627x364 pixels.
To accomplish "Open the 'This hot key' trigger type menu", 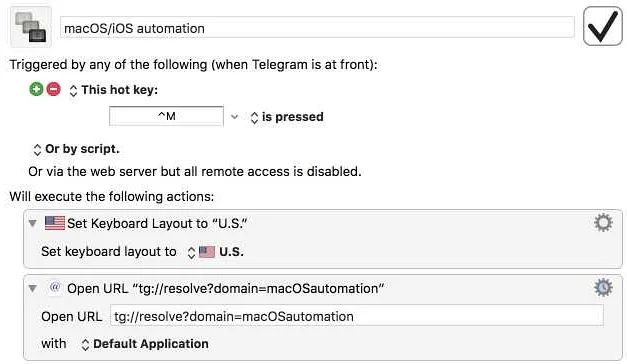I will [x=114, y=90].
